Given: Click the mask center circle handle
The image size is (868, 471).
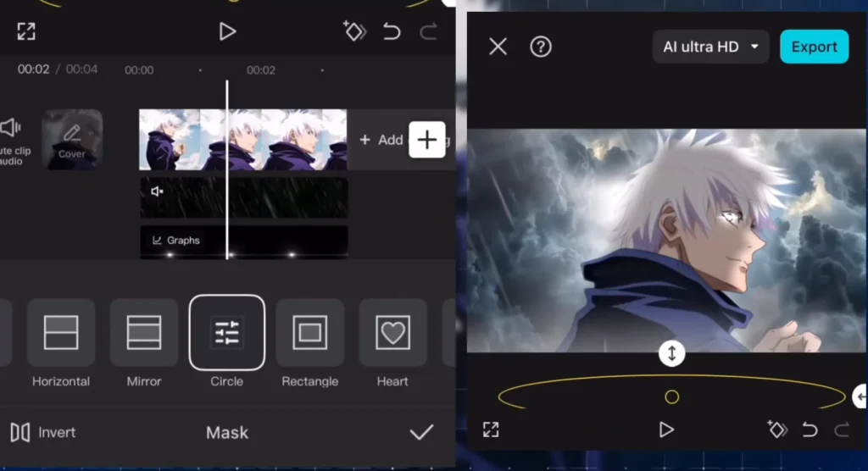Looking at the screenshot, I should point(671,396).
